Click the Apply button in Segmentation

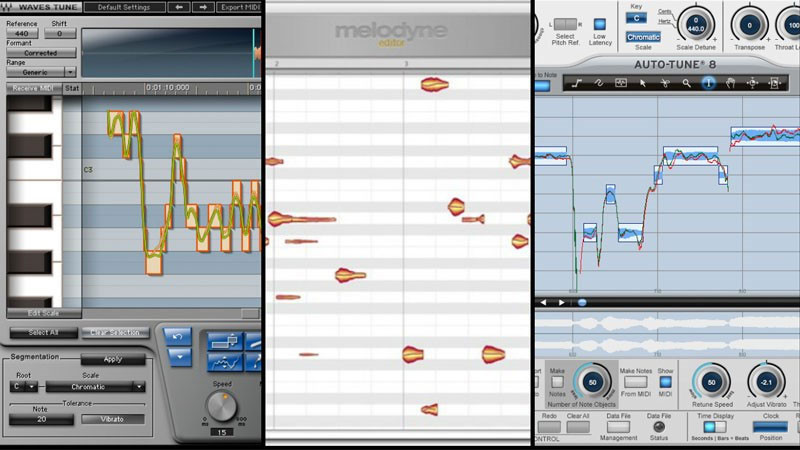(x=112, y=358)
